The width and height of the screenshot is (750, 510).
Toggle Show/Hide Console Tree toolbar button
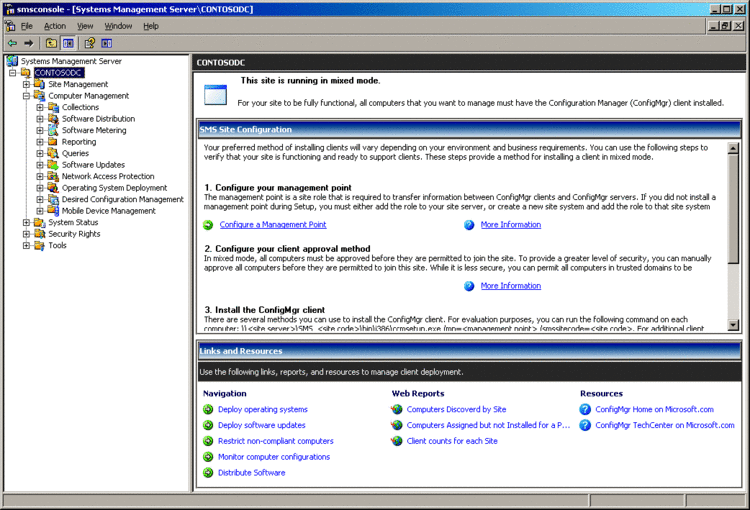(x=68, y=43)
